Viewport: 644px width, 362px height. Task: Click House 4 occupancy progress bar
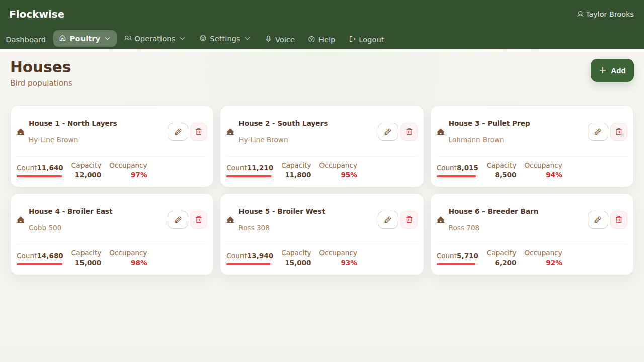[40, 264]
